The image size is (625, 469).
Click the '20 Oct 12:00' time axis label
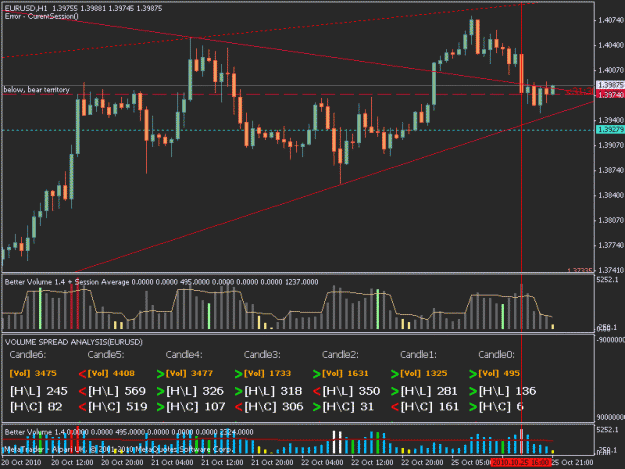72,463
